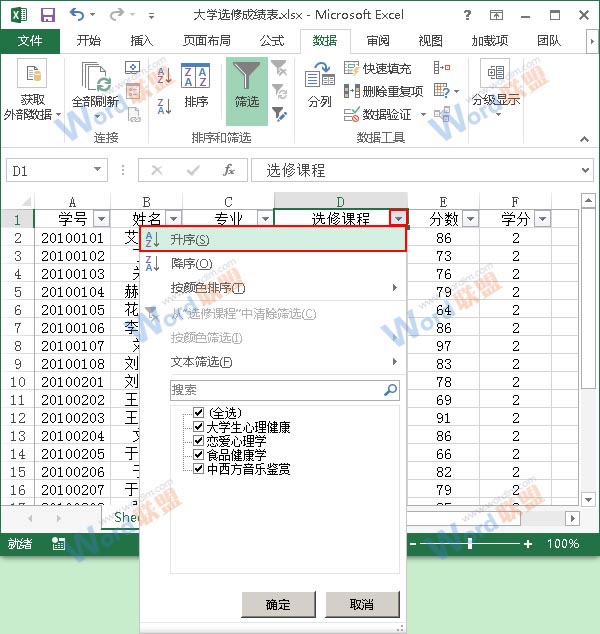
Task: Click the Sort Z to A descending ribbon icon
Action: click(x=165, y=106)
